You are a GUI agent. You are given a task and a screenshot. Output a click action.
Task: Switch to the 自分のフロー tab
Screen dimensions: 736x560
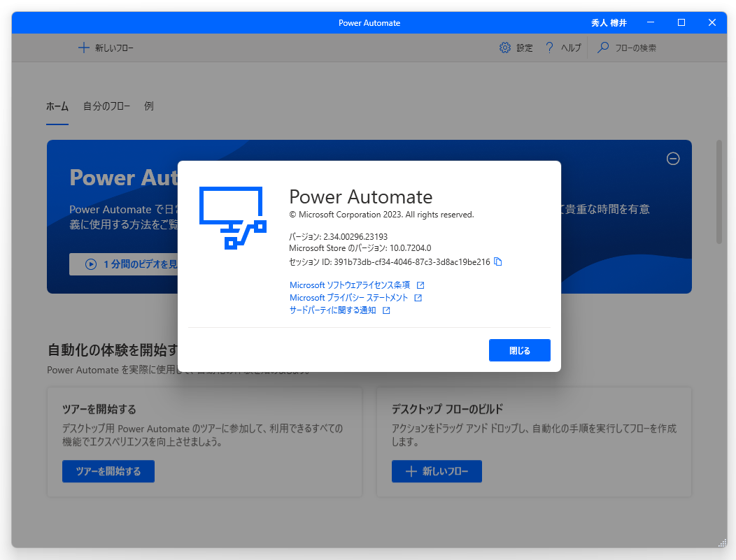(x=106, y=106)
